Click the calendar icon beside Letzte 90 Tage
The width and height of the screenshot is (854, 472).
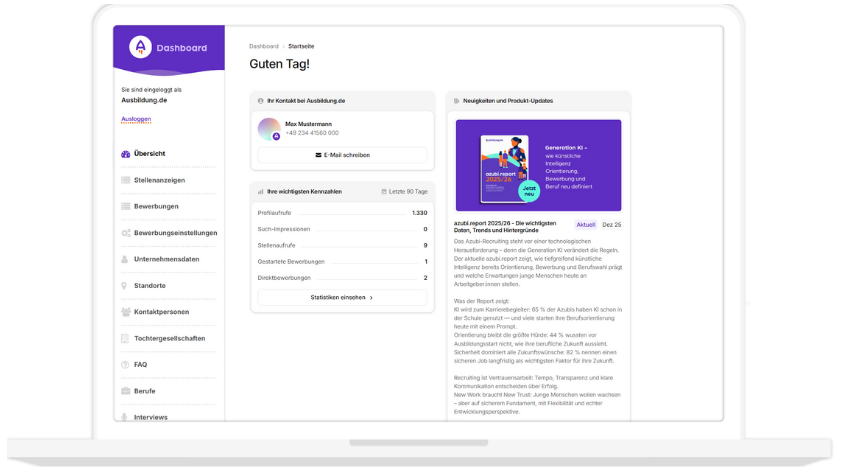pos(384,192)
